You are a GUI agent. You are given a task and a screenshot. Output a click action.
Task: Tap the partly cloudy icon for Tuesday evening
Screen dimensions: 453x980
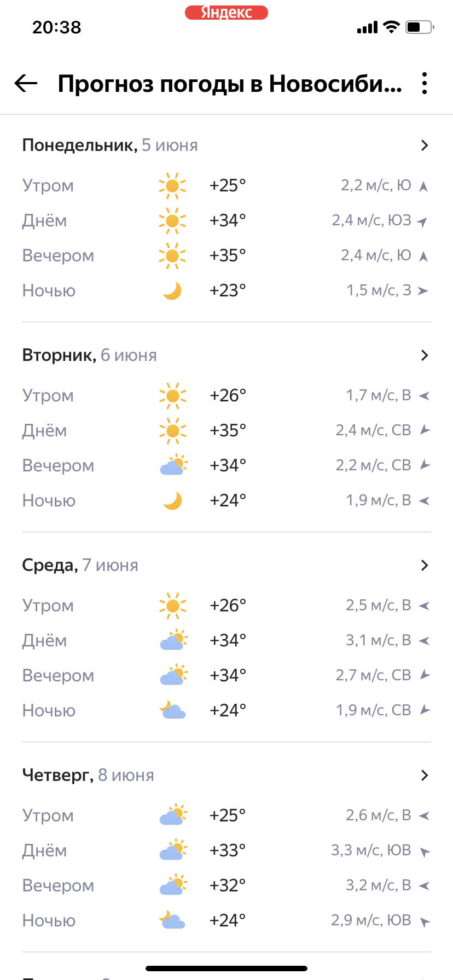173,465
